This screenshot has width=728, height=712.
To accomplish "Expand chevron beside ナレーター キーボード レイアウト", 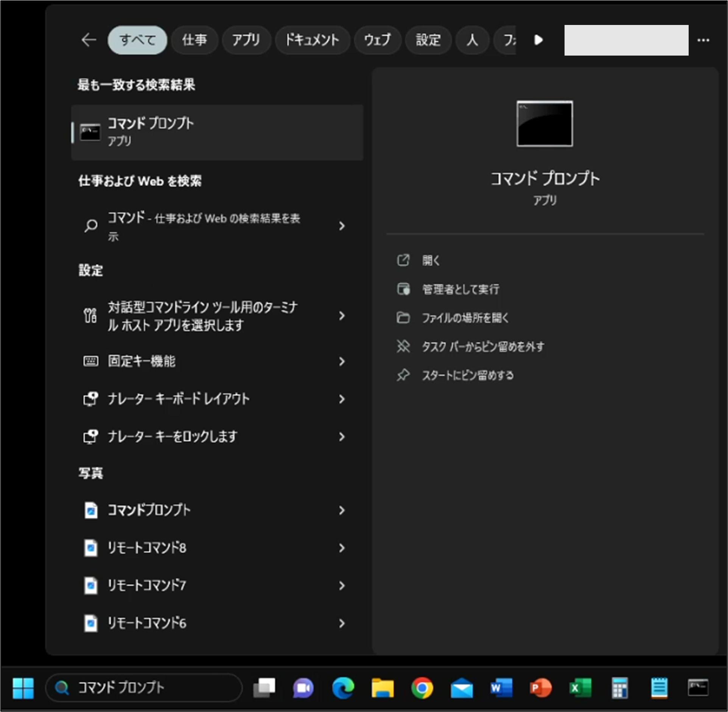I will [342, 399].
